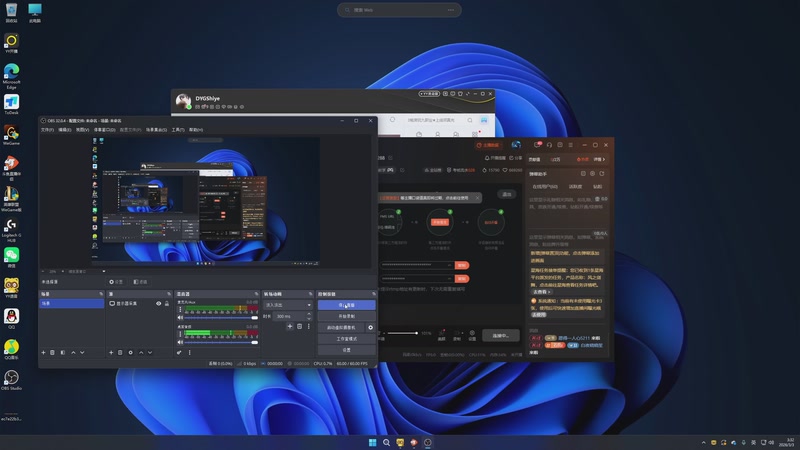The image size is (800, 450).
Task: Open the scene filters icon in the scenes panel
Action: [x=63, y=353]
